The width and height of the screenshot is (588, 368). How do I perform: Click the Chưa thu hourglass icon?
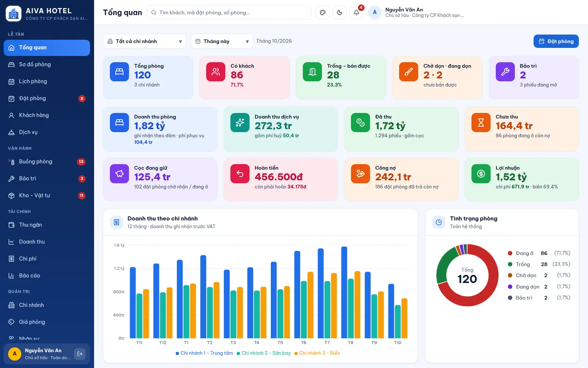pos(481,123)
